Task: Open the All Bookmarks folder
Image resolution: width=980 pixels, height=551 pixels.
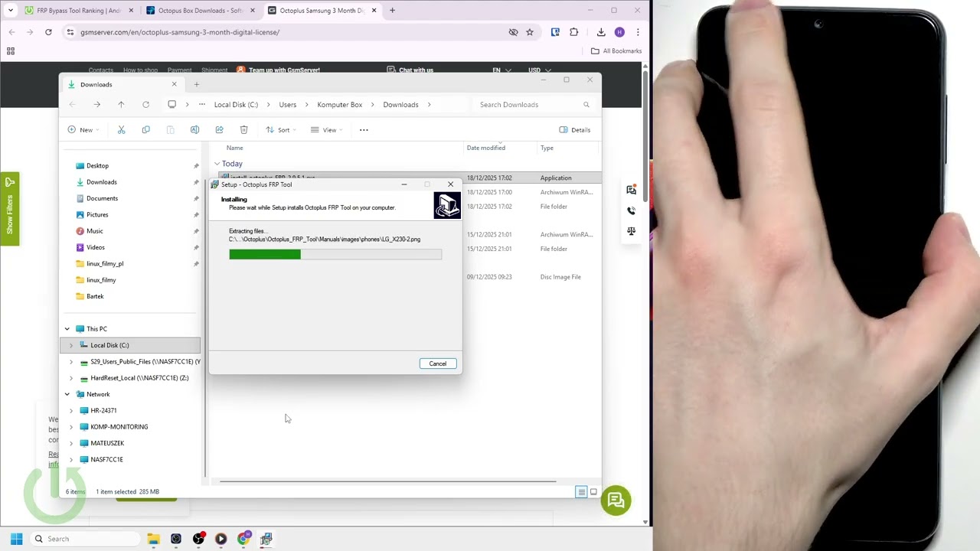Action: [616, 51]
